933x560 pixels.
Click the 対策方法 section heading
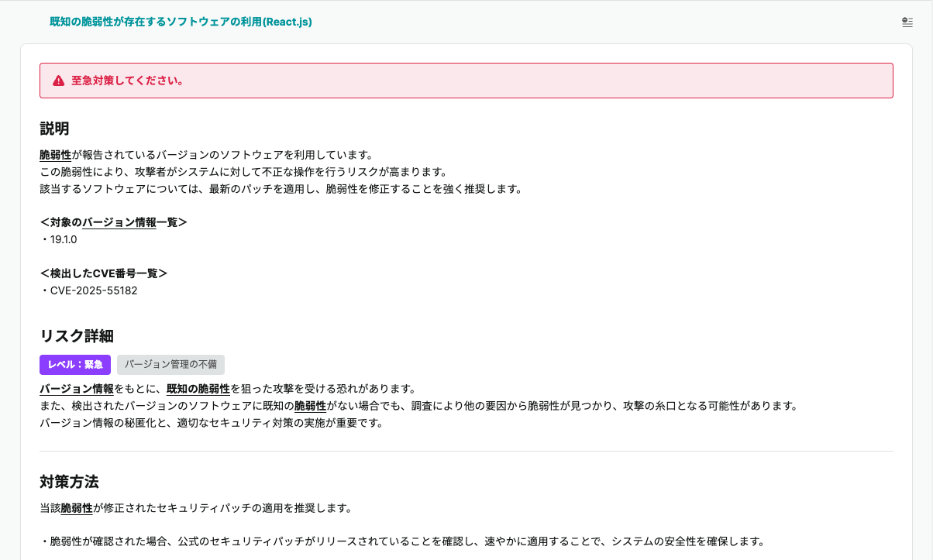[x=69, y=482]
